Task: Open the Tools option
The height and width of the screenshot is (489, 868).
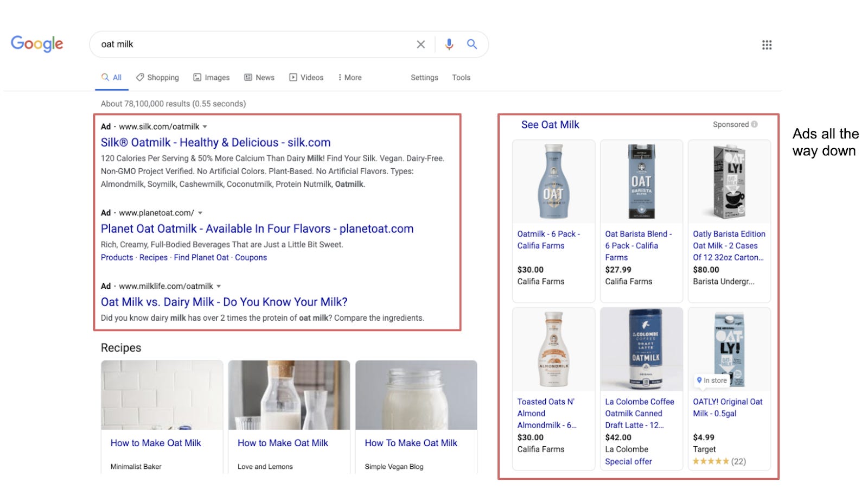Action: (461, 78)
